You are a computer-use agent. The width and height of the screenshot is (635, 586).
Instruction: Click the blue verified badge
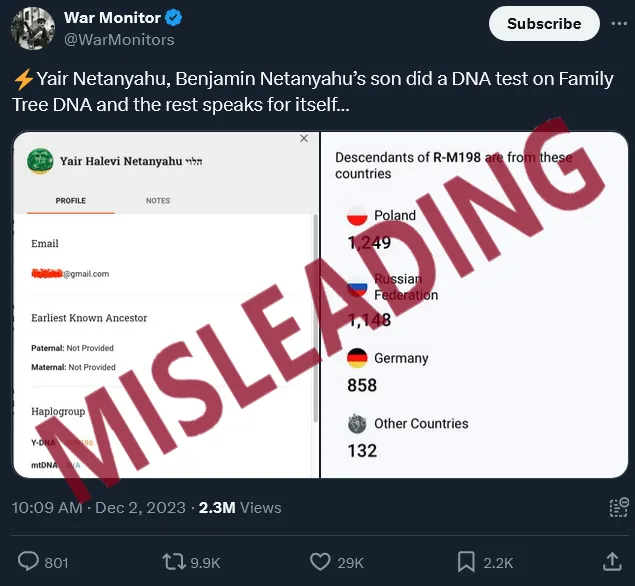pos(174,18)
